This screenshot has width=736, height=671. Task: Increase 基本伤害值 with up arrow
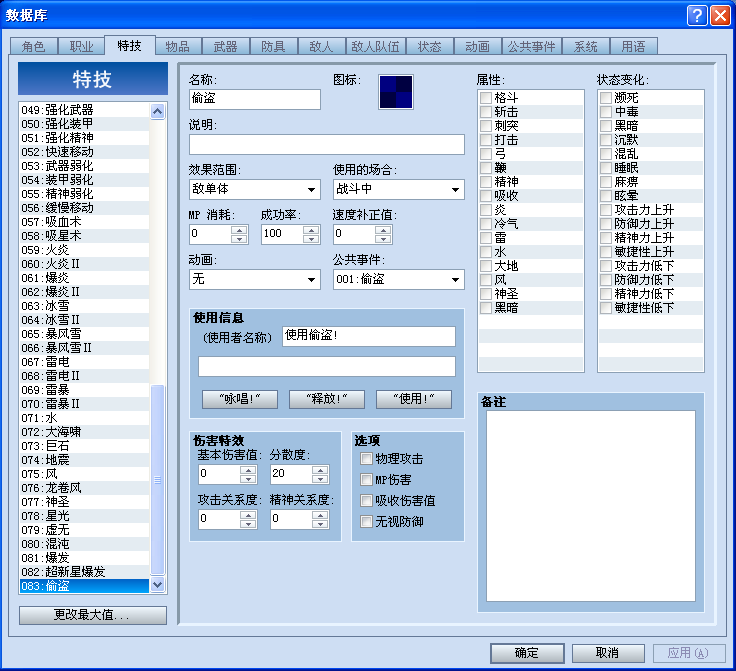coord(248,470)
